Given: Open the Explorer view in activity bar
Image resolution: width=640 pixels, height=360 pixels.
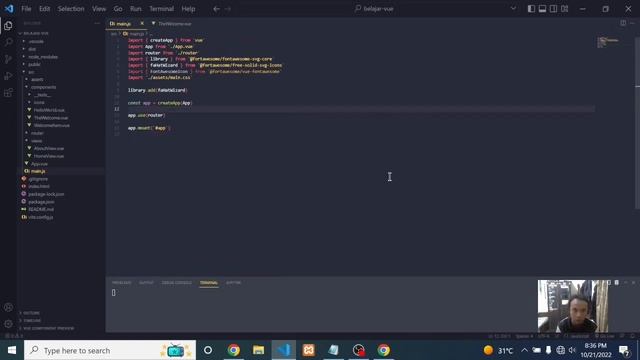Looking at the screenshot, I should tap(8, 25).
